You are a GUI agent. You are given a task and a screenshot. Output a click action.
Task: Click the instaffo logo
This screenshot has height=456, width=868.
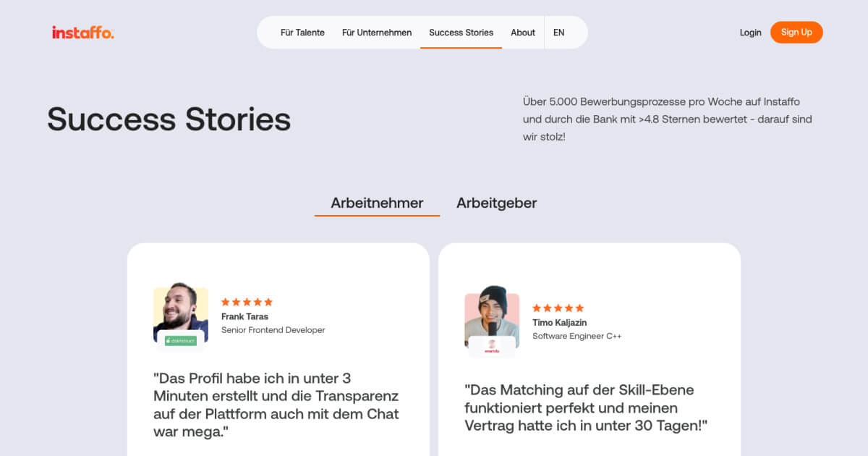(82, 32)
